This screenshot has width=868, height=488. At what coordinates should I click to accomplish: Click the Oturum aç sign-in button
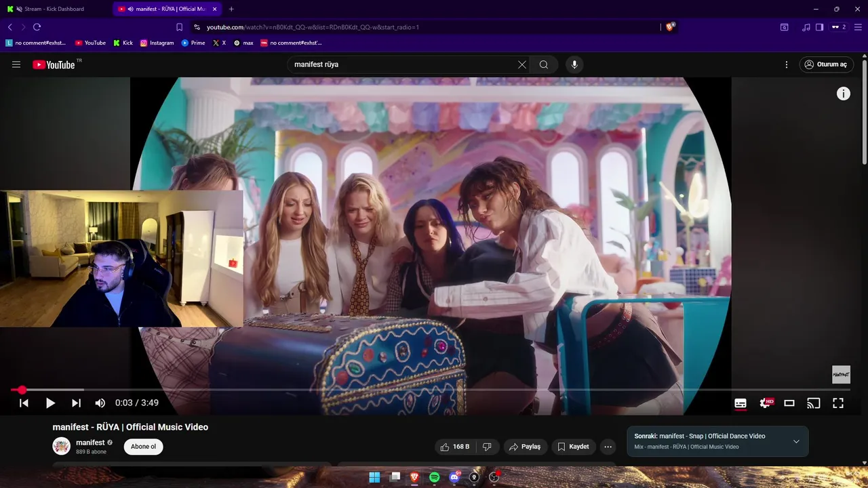click(x=825, y=64)
